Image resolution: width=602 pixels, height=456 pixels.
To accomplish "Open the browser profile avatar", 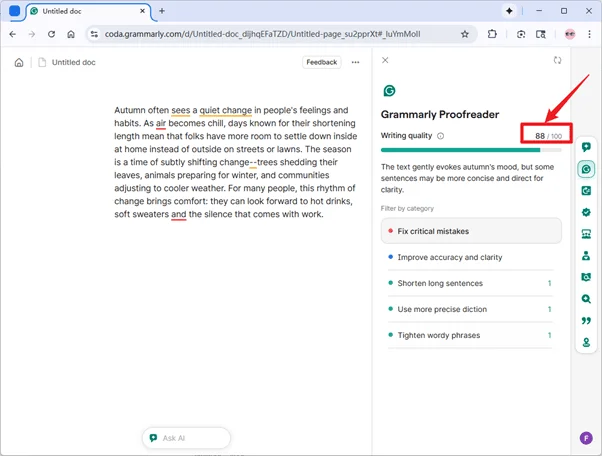I will coord(570,34).
